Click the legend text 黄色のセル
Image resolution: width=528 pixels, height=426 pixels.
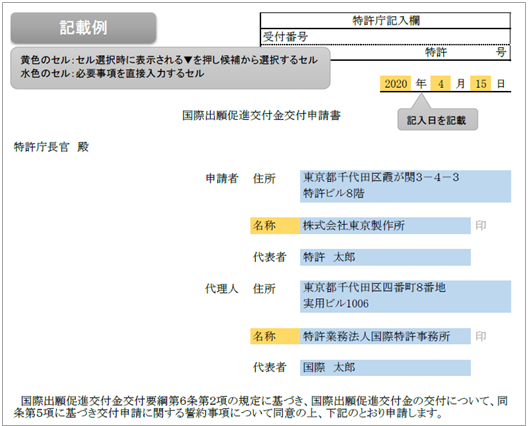click(x=45, y=60)
